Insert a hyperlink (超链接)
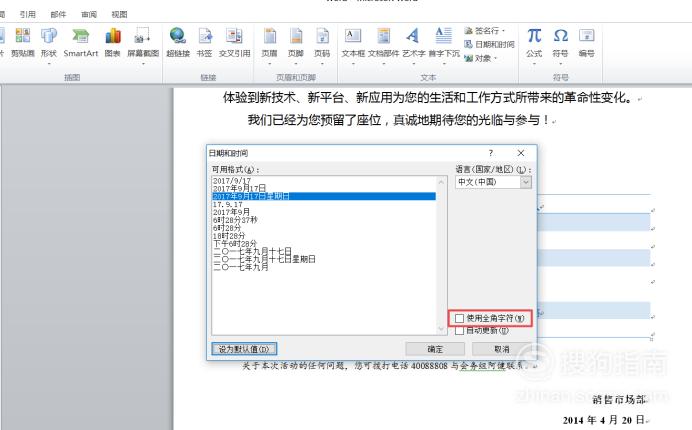 tap(178, 43)
